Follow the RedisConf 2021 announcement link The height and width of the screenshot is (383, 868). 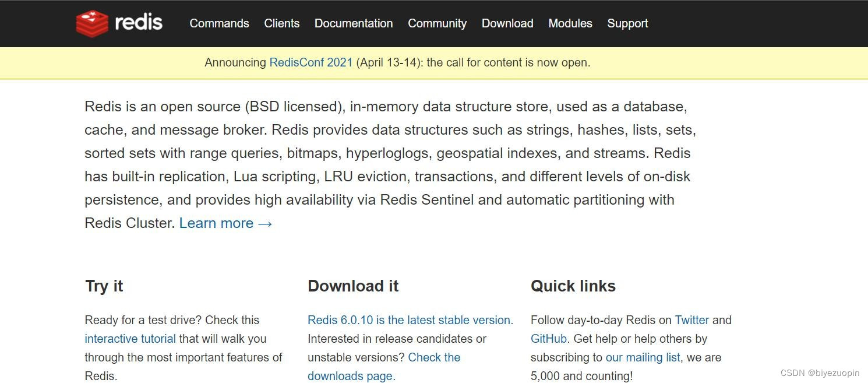click(311, 62)
